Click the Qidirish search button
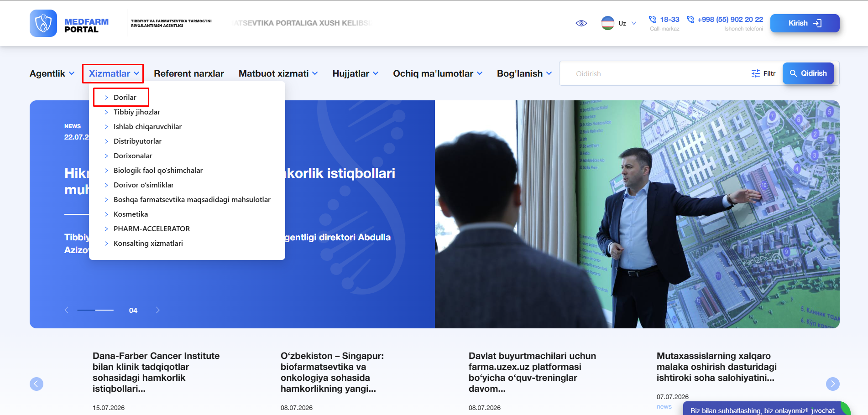 (808, 73)
